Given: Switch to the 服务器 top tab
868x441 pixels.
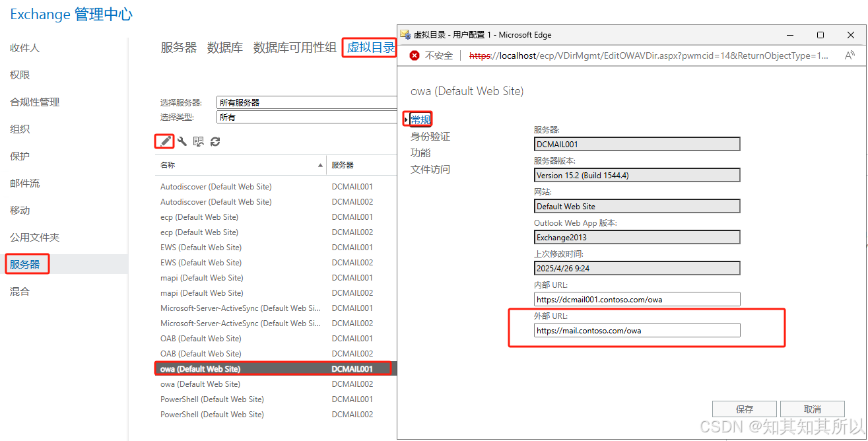Looking at the screenshot, I should click(179, 48).
